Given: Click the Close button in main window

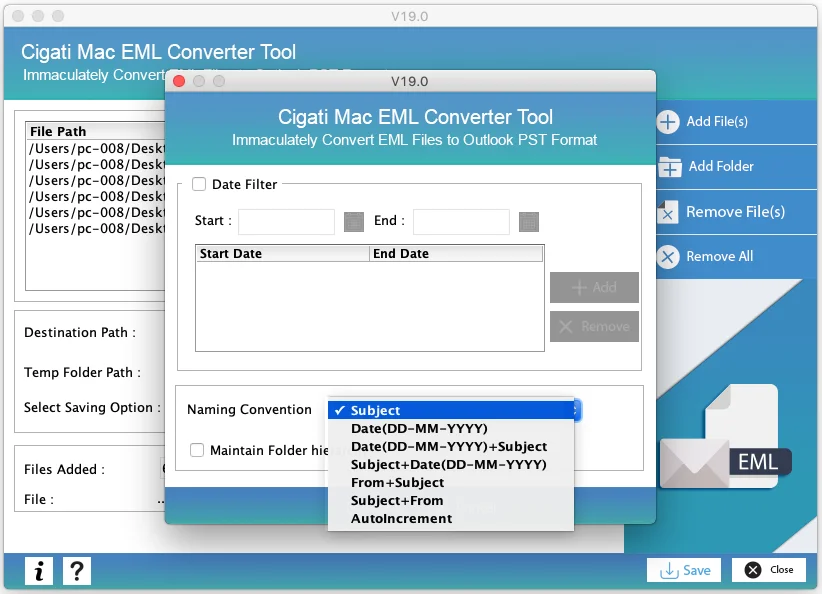Looking at the screenshot, I should [769, 570].
